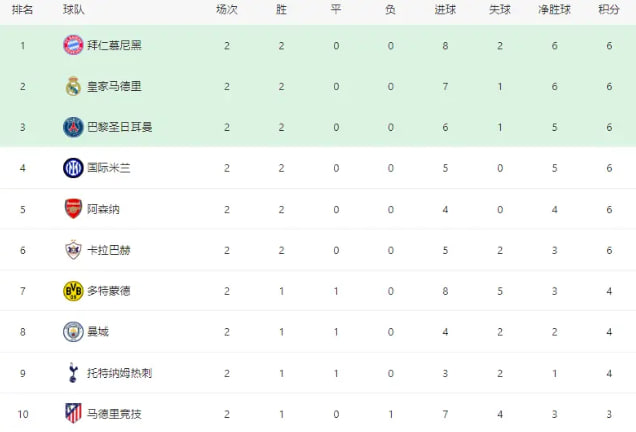Image resolution: width=636 pixels, height=432 pixels.
Task: Click the 净胜球 column header
Action: click(x=555, y=9)
